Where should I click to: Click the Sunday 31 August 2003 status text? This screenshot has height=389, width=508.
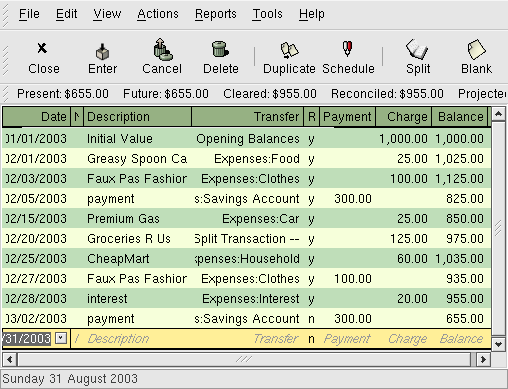[70, 379]
